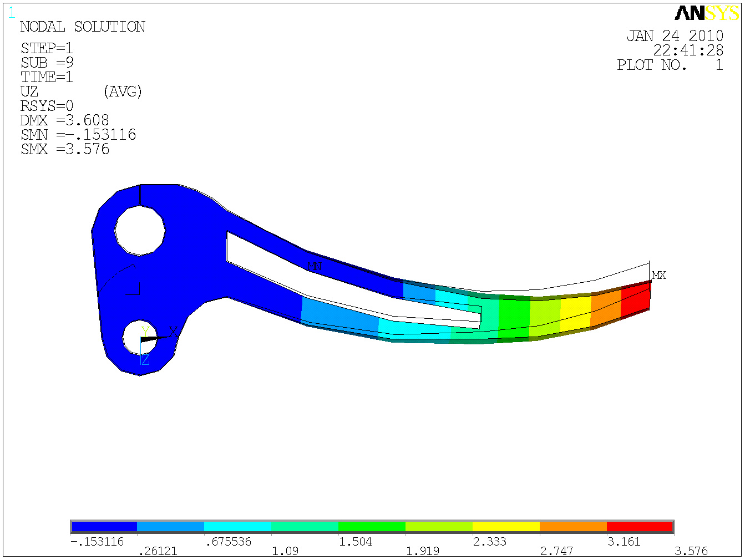Click legend value -.153116

click(x=97, y=542)
